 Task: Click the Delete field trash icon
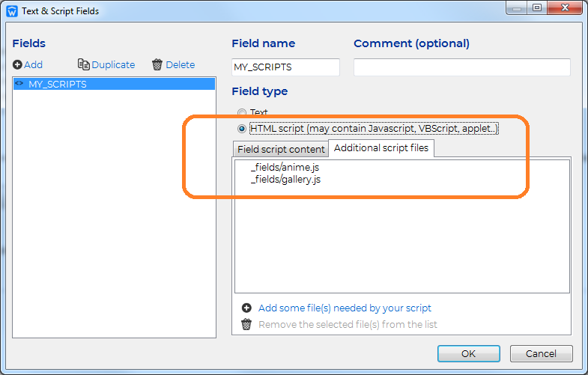(x=157, y=64)
